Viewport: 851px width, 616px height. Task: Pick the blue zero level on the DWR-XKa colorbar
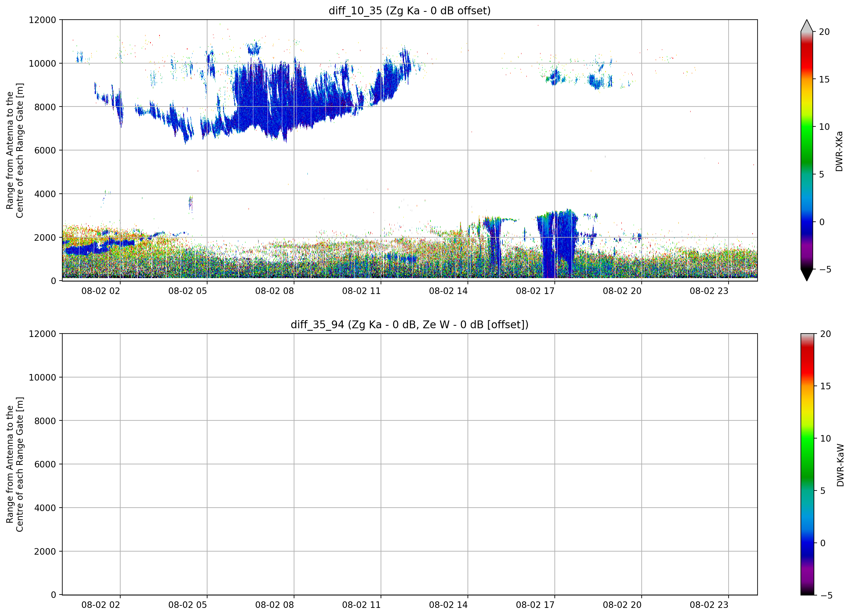(x=807, y=222)
